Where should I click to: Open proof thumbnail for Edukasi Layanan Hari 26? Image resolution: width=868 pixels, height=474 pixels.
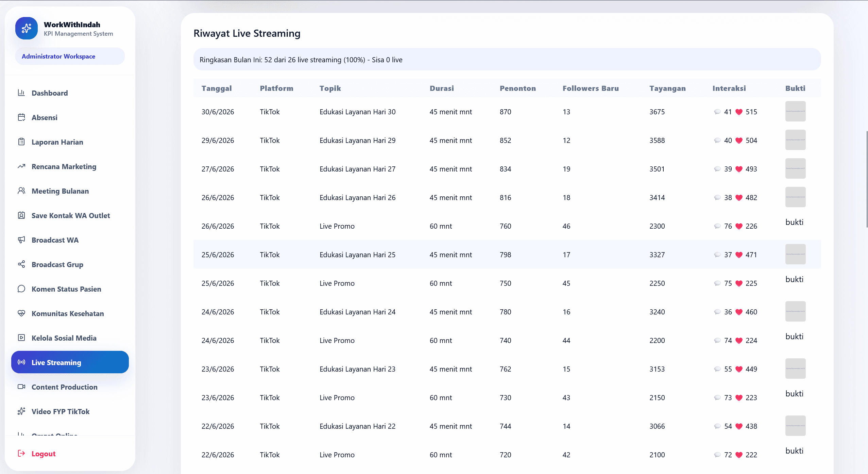click(795, 197)
